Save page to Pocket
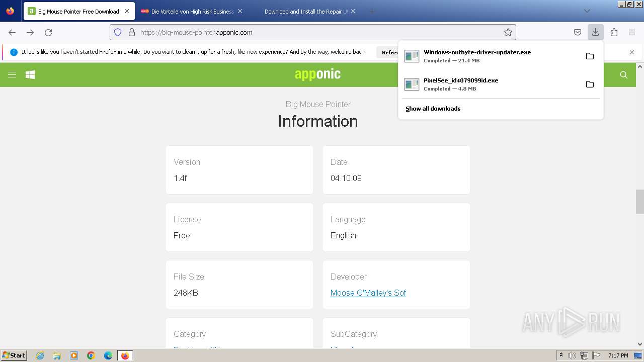Screen dimensions: 644x362 [578, 32]
